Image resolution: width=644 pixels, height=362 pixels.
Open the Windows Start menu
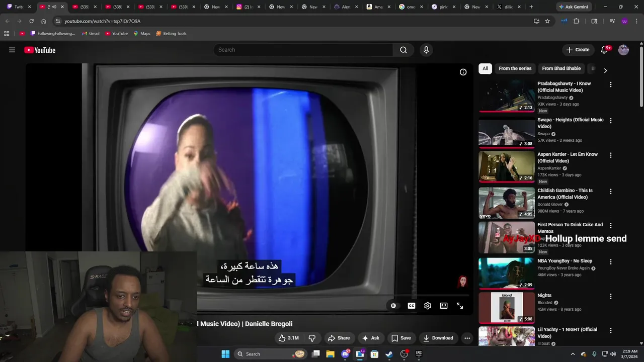[225, 354]
